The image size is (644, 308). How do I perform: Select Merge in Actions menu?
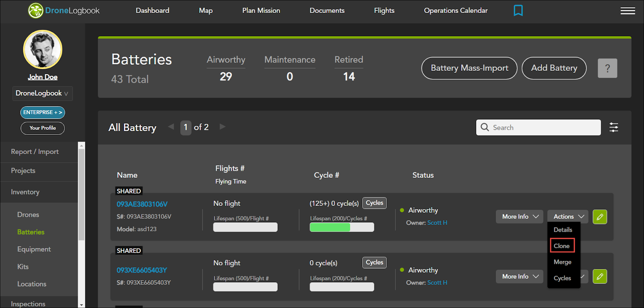(562, 262)
